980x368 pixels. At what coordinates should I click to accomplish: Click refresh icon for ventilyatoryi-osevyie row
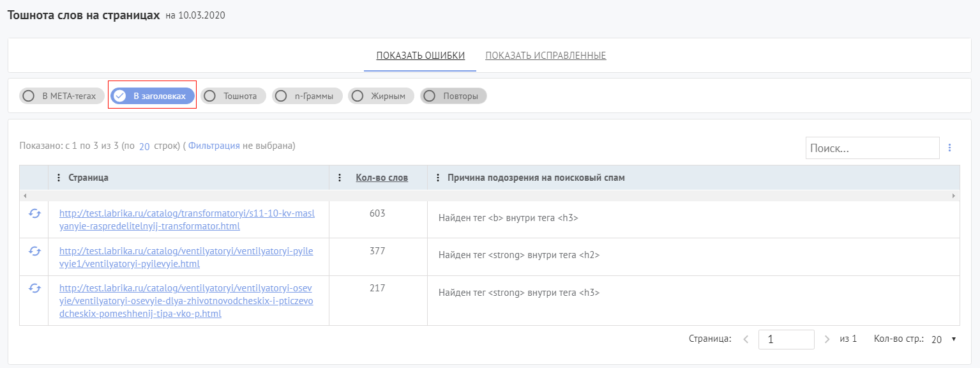(x=34, y=288)
